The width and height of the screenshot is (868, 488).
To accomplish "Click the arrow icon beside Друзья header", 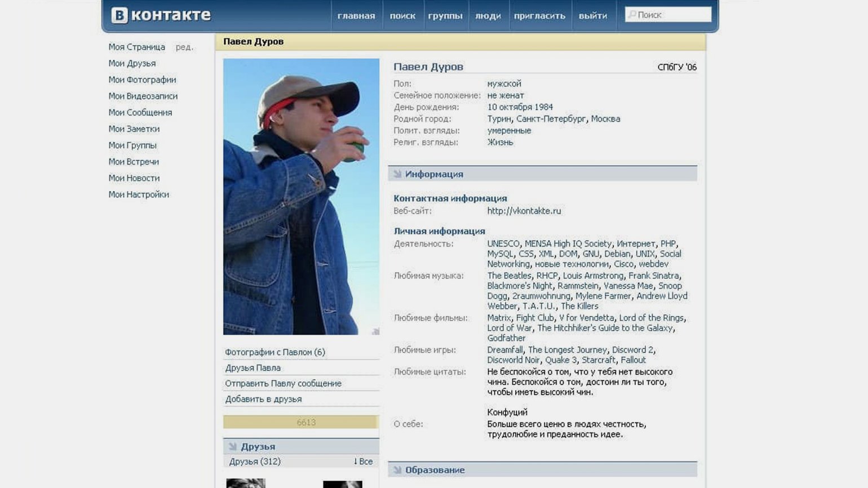I will 232,446.
